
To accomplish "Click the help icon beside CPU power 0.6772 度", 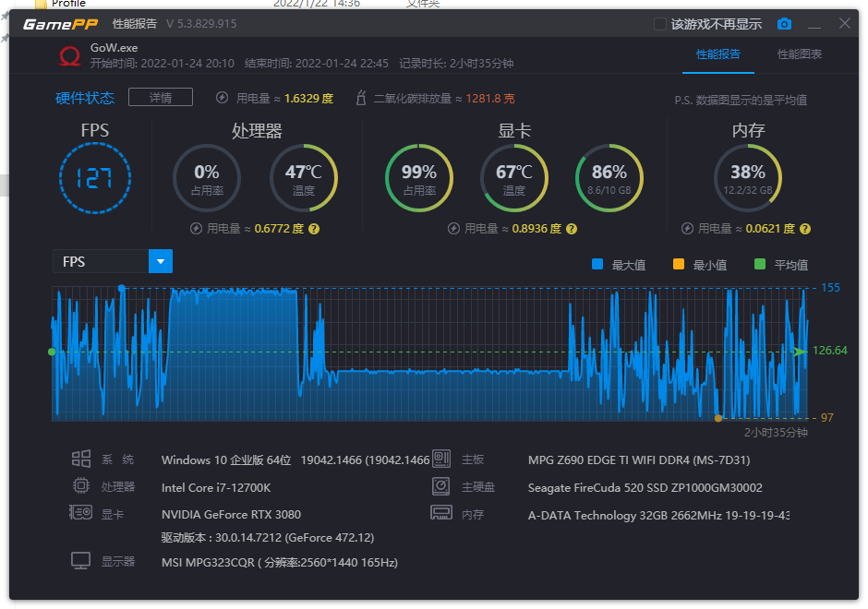I will [x=314, y=229].
